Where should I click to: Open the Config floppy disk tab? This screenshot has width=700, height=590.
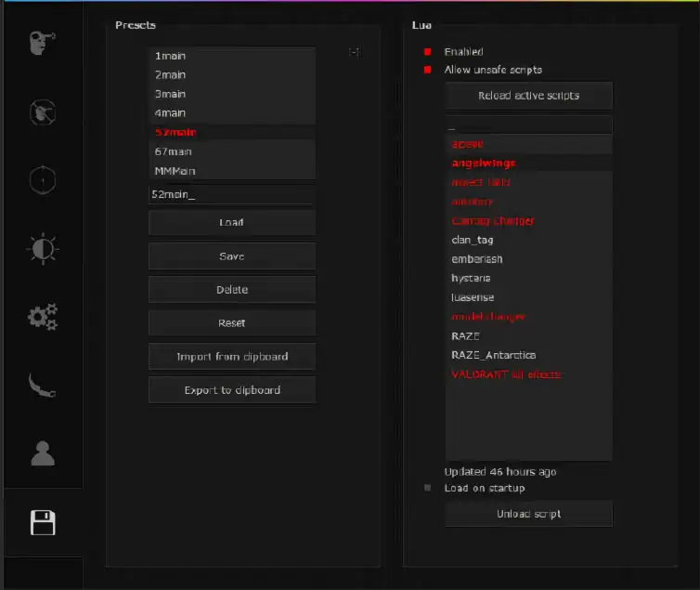(x=43, y=522)
